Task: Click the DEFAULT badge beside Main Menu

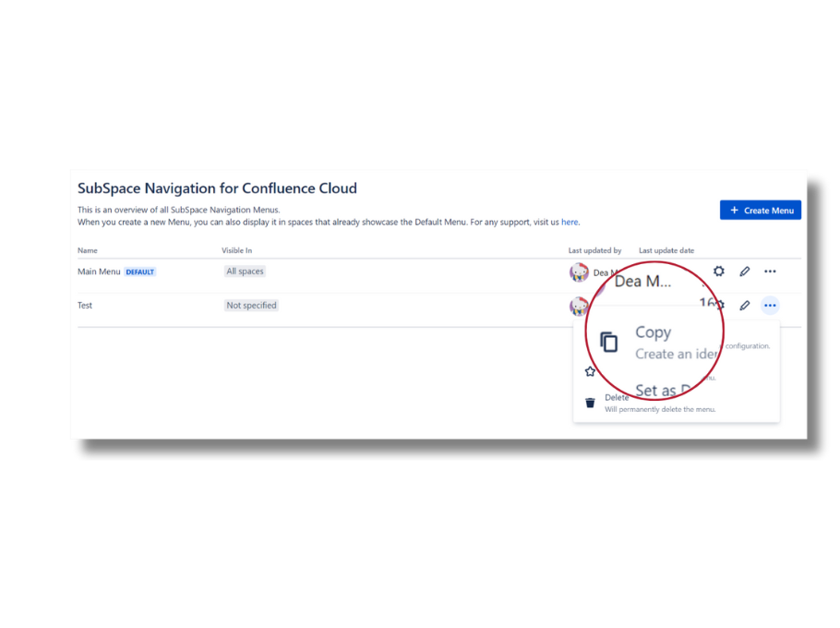Action: 140,272
